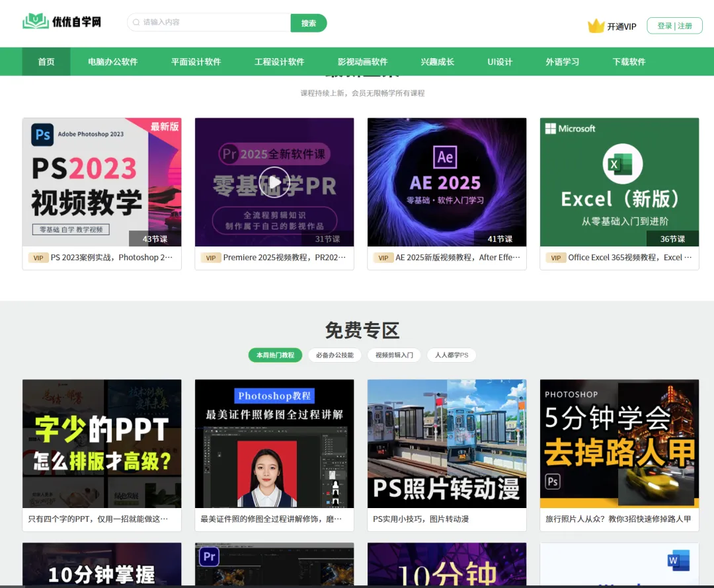
Task: Click the Ps icon on PS2023 thumbnail
Action: [42, 135]
